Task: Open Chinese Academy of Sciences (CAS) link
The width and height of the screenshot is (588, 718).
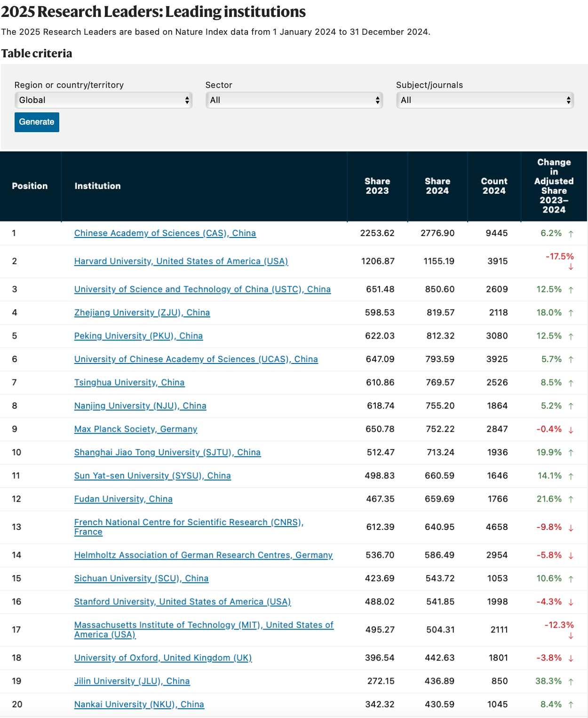Action: [x=165, y=233]
